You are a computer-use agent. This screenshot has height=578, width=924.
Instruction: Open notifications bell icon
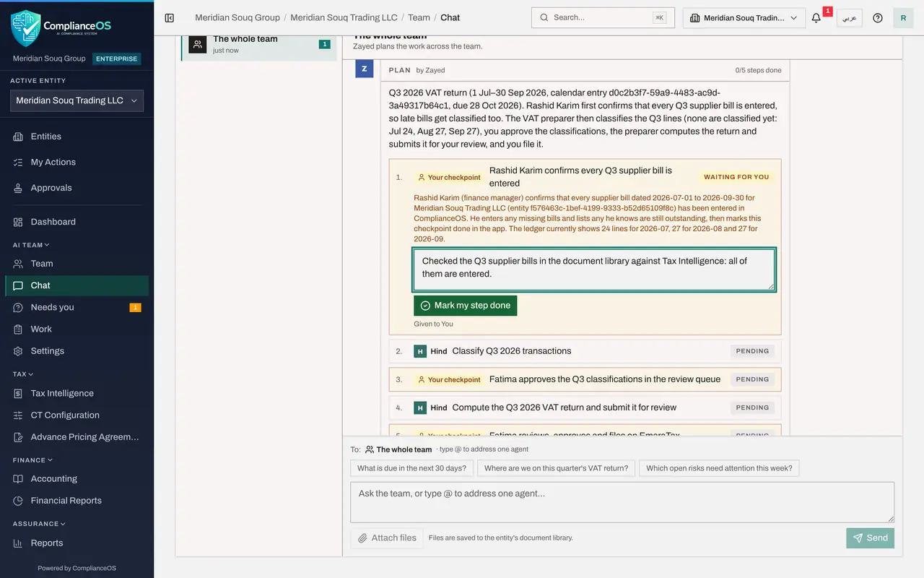[x=816, y=18]
